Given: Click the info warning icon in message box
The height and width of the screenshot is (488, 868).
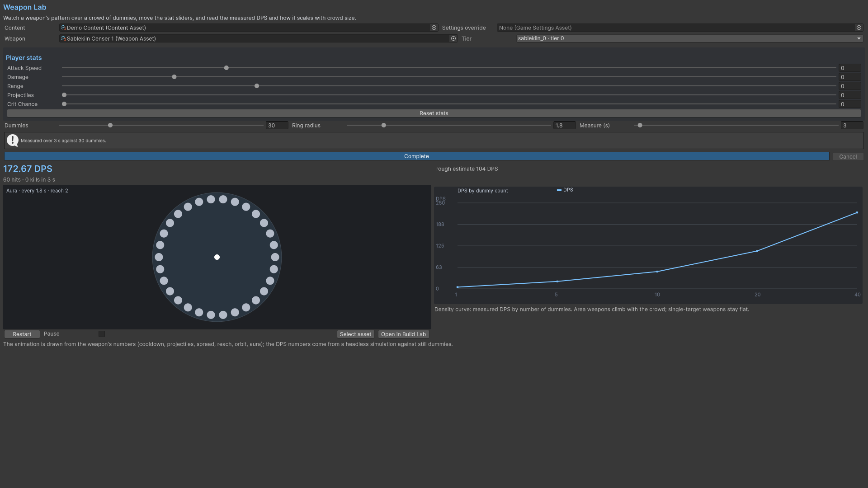Looking at the screenshot, I should pyautogui.click(x=13, y=141).
